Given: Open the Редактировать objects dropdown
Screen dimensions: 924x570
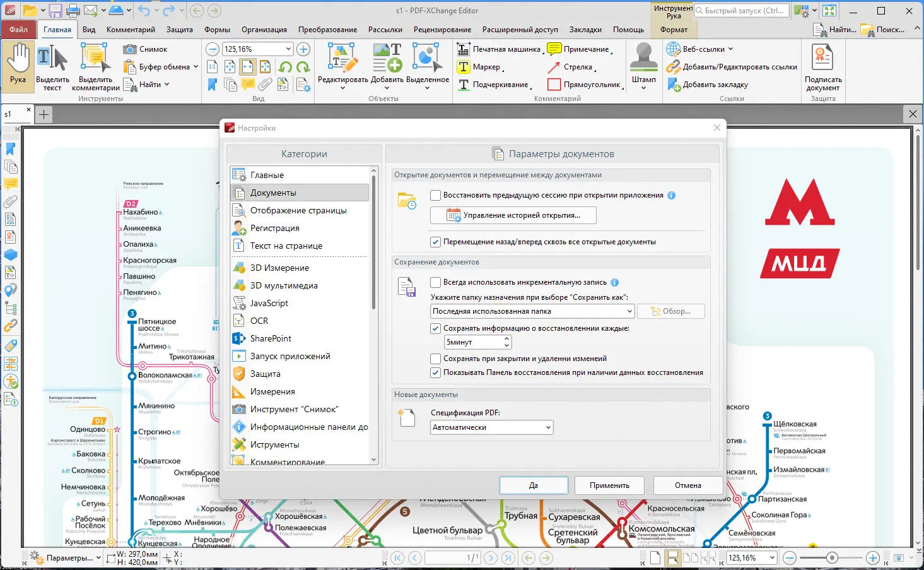Looking at the screenshot, I should point(342,88).
